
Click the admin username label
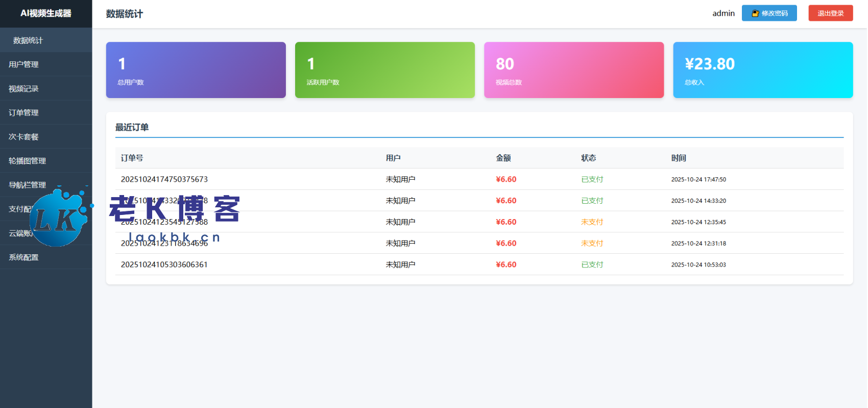point(723,13)
